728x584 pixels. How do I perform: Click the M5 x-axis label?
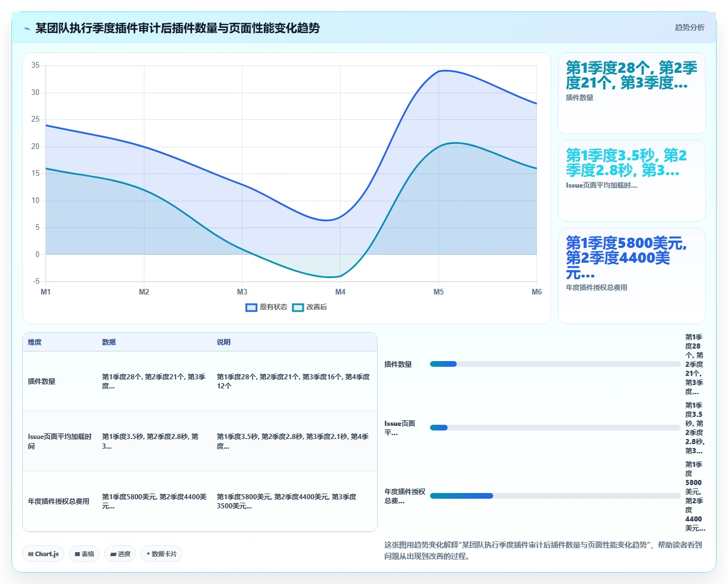click(x=439, y=292)
